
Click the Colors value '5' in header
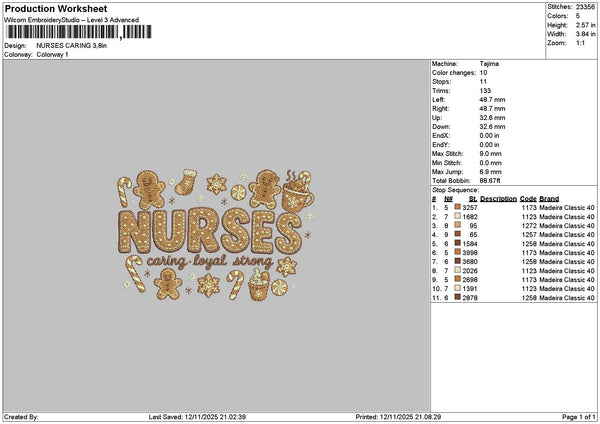tap(578, 16)
